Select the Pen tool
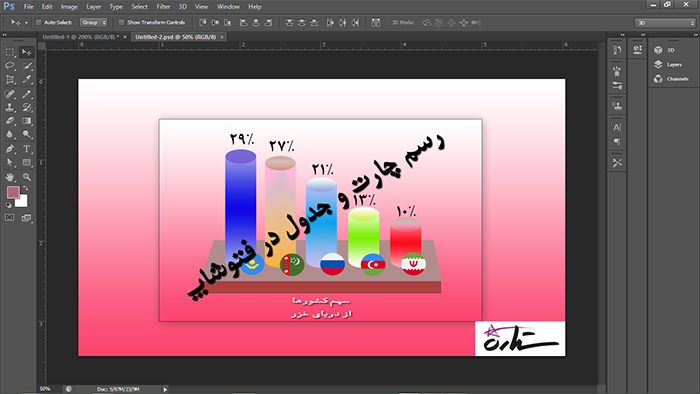This screenshot has width=700, height=394. click(9, 149)
